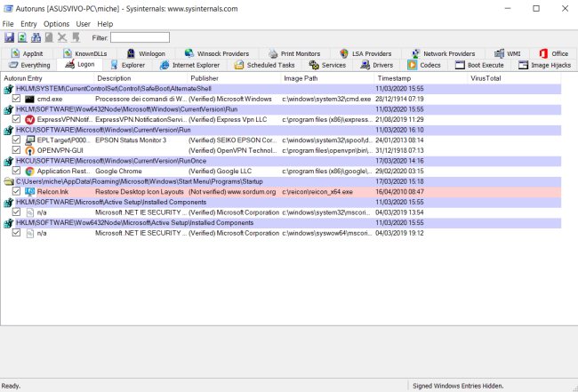Viewport: 578px width, 392px height.
Task: Switch to the WMI tab
Action: [x=508, y=54]
